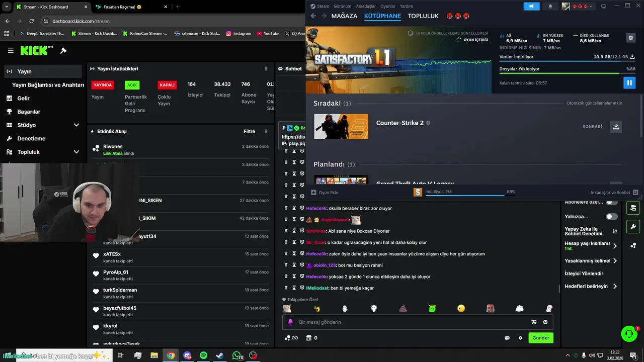The image size is (644, 362).
Task: Click the wrench tools button on right rail
Action: [633, 226]
